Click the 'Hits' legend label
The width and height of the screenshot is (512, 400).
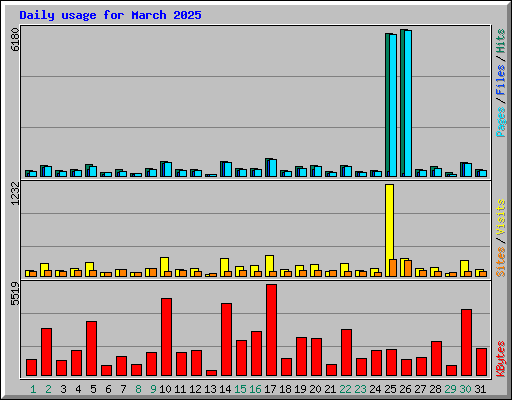point(501,41)
